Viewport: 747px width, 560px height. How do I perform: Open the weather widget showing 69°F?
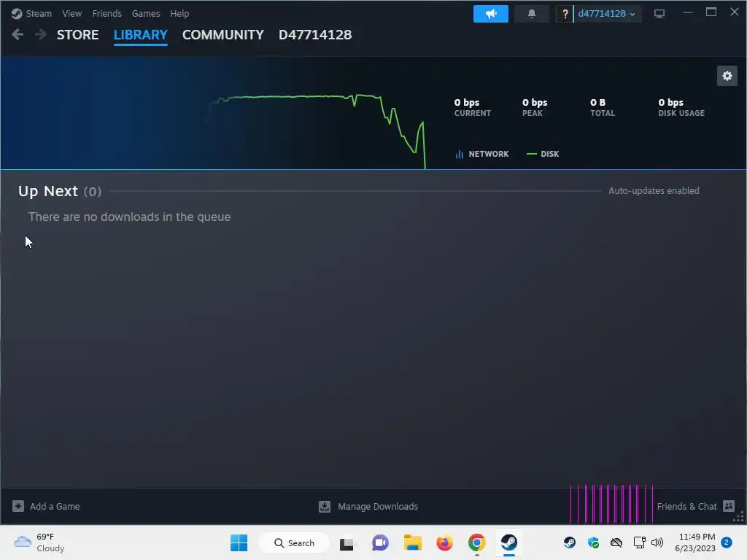coord(39,542)
